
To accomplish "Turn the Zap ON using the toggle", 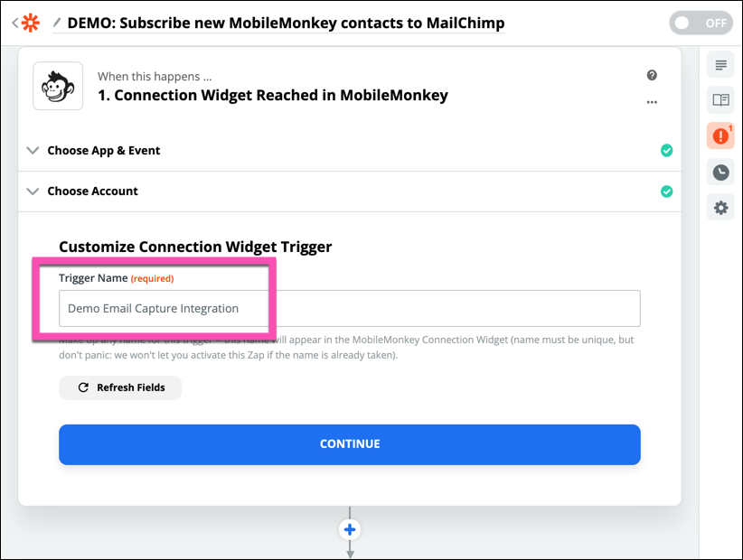I will [701, 23].
